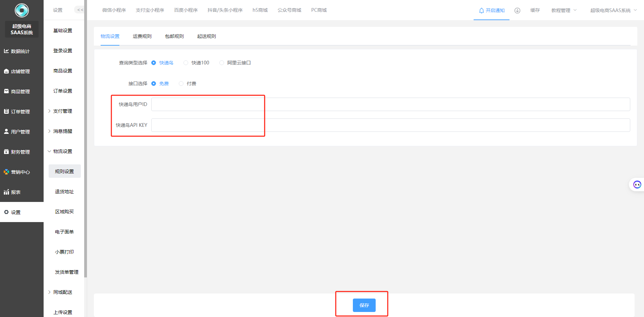Click the download icon in top bar
Image resolution: width=644 pixels, height=317 pixels.
coord(517,10)
